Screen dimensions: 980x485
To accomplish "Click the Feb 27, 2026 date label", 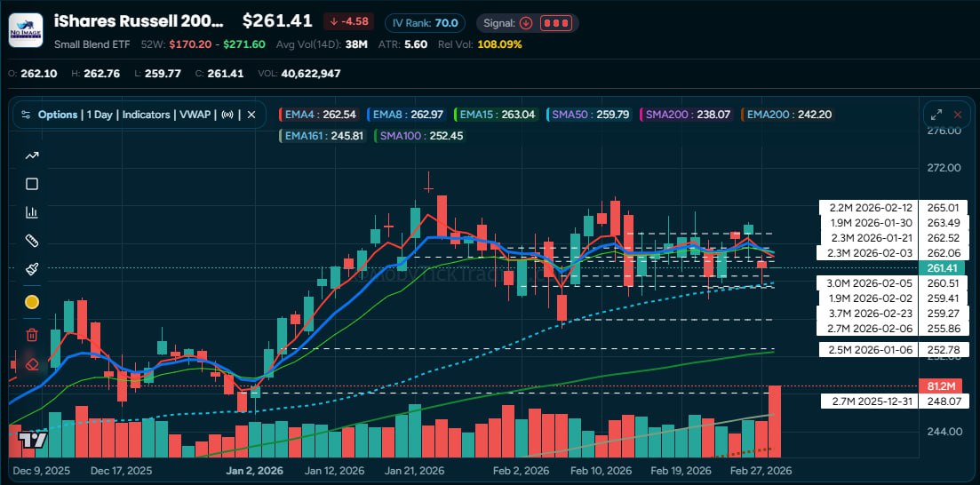I will pyautogui.click(x=761, y=470).
